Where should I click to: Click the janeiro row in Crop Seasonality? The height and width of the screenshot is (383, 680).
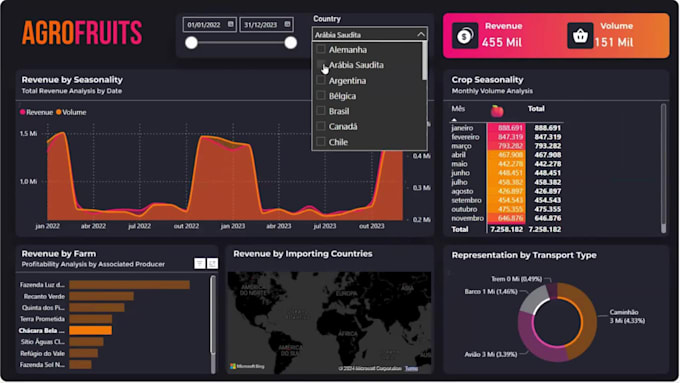pos(506,128)
